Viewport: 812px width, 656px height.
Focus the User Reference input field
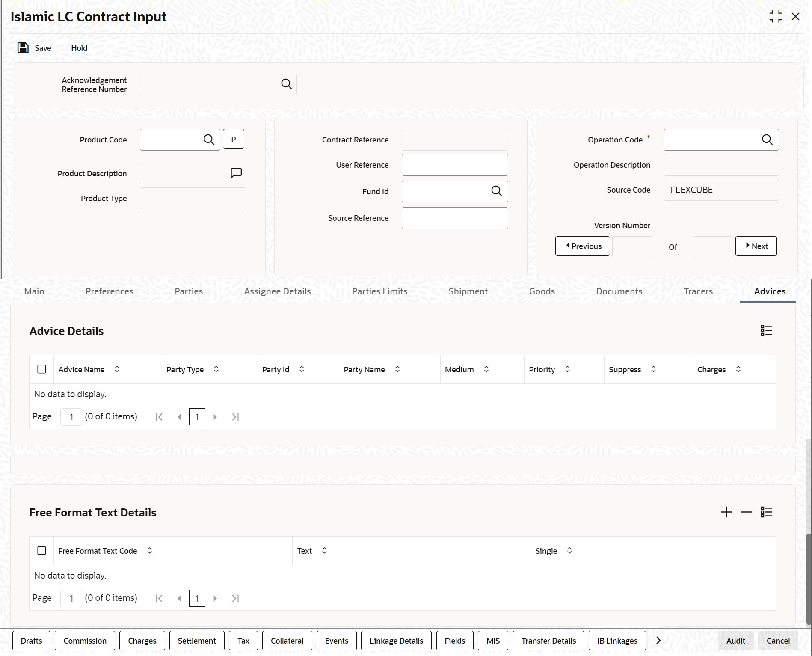[455, 165]
